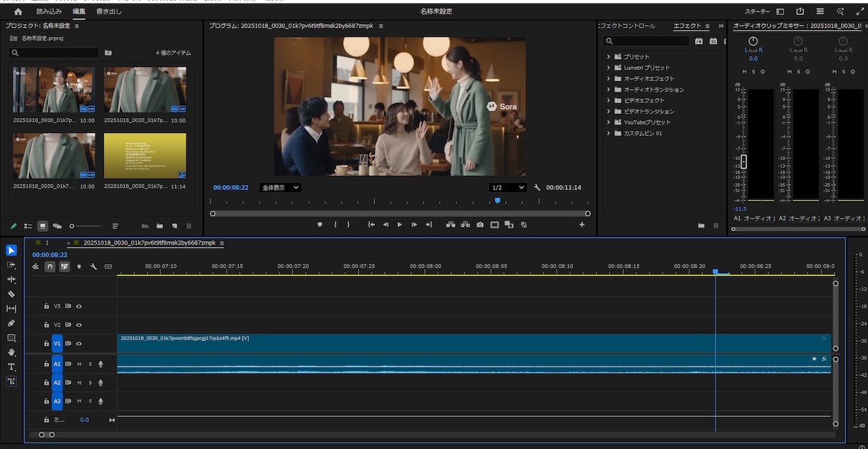Step forward one frame

(414, 225)
